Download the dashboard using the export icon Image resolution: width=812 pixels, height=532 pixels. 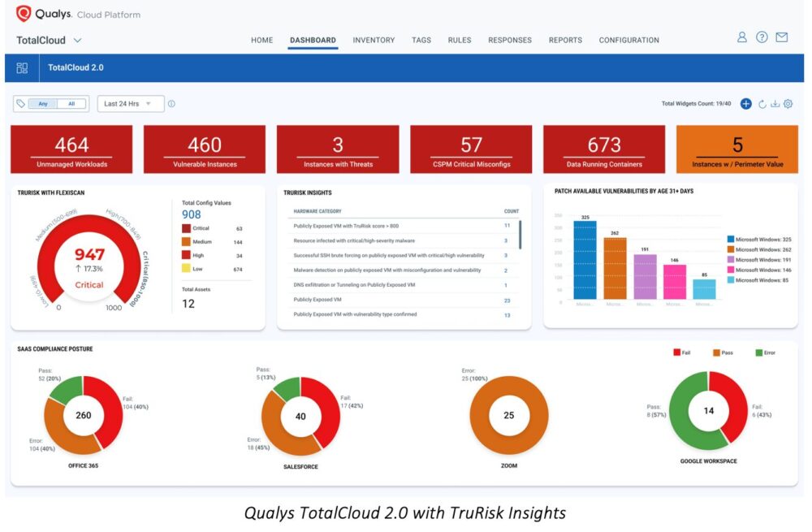pos(775,104)
